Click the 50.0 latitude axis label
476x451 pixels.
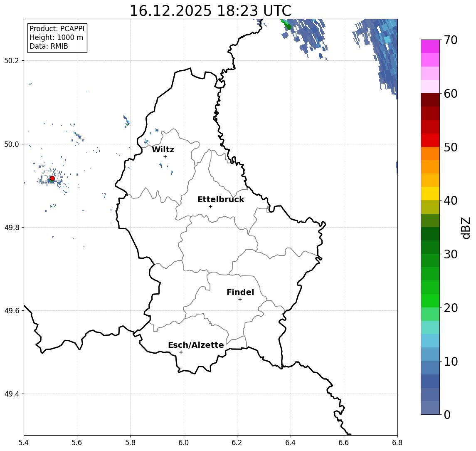pyautogui.click(x=12, y=144)
